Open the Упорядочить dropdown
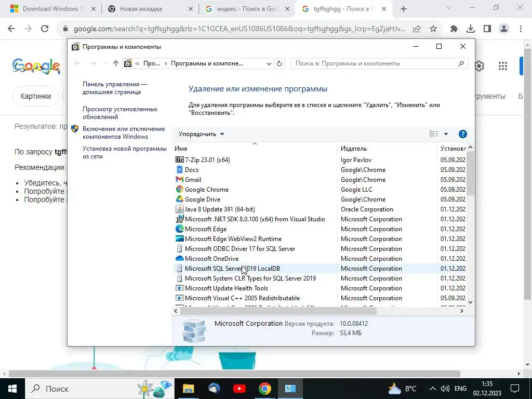 click(201, 134)
